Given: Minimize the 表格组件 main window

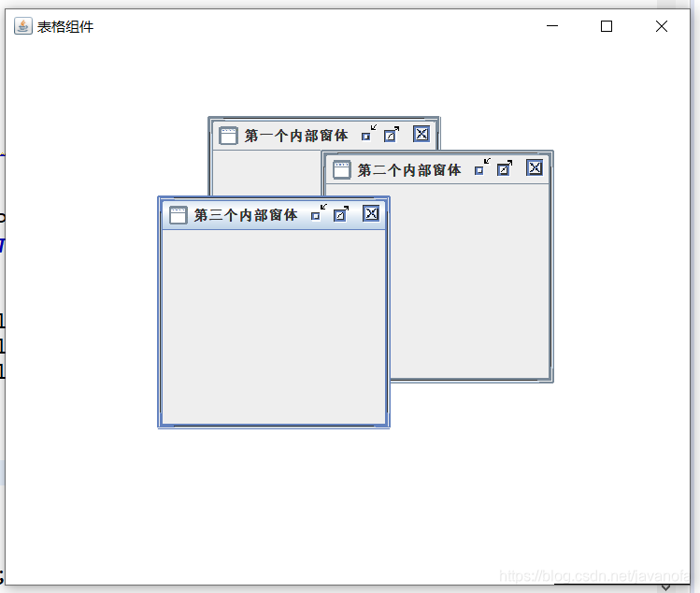Looking at the screenshot, I should [552, 26].
